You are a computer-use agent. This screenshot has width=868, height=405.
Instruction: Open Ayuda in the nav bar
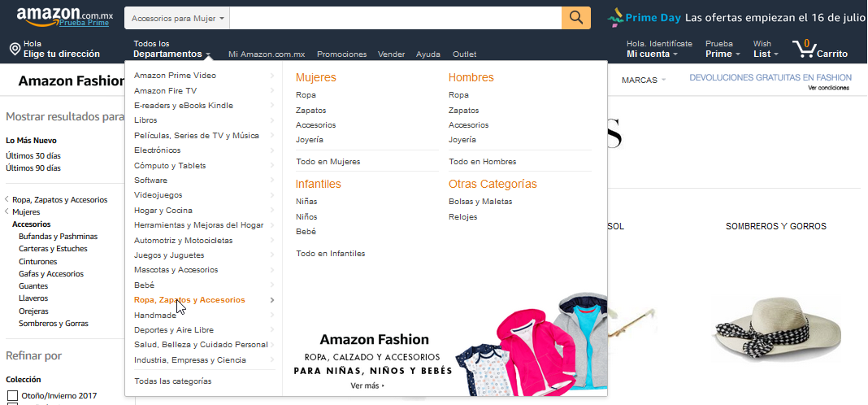(428, 54)
